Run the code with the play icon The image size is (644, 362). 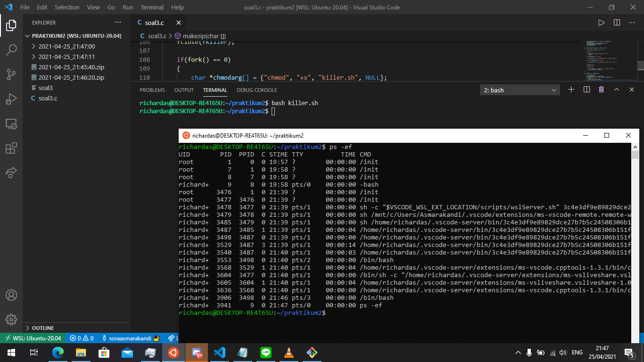point(601,23)
